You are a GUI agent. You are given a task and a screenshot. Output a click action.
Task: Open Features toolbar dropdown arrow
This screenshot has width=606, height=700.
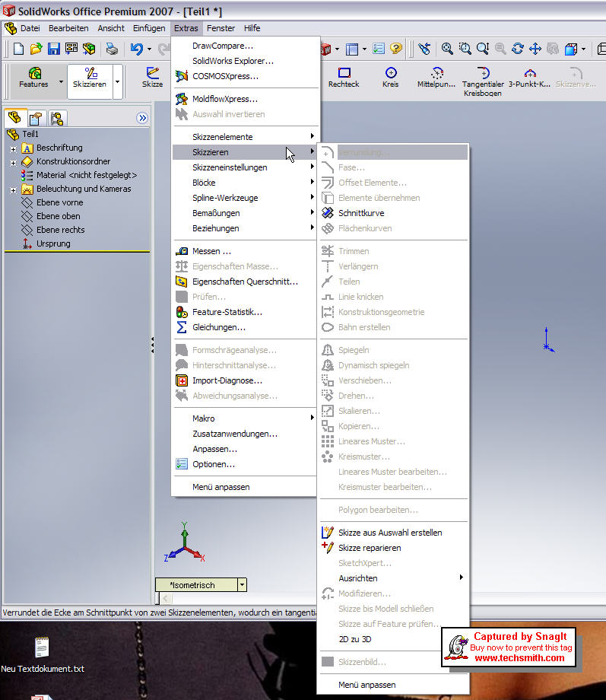(x=61, y=81)
